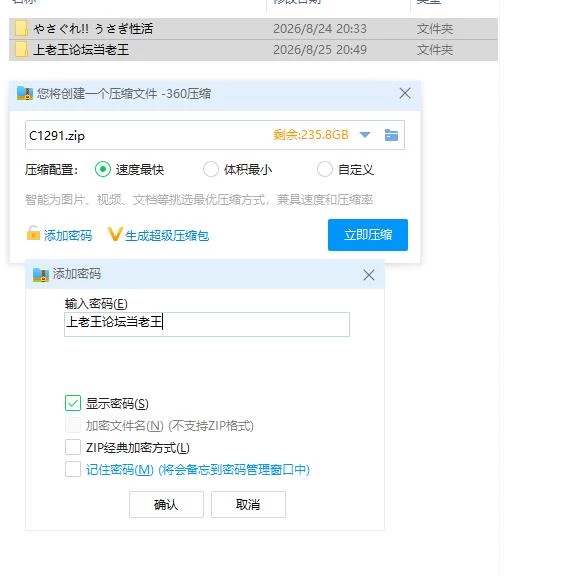Enable the 记住密码(M) checkbox
The image size is (561, 576).
coord(73,469)
